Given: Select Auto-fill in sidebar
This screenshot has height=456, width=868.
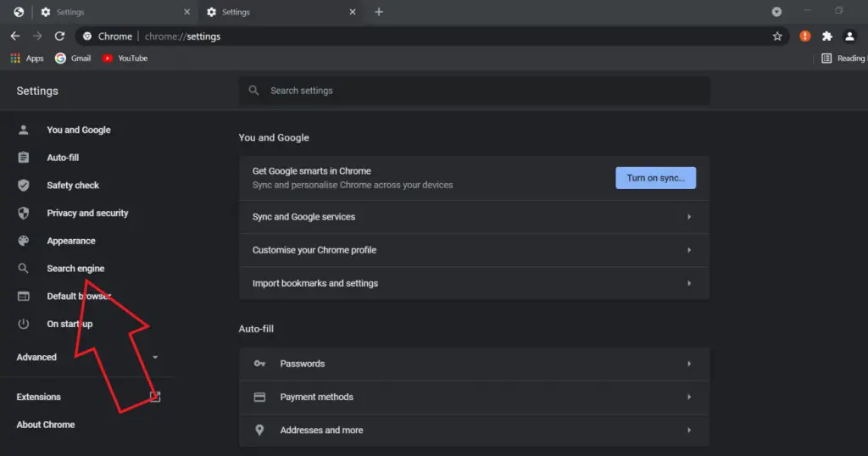Looking at the screenshot, I should (63, 158).
